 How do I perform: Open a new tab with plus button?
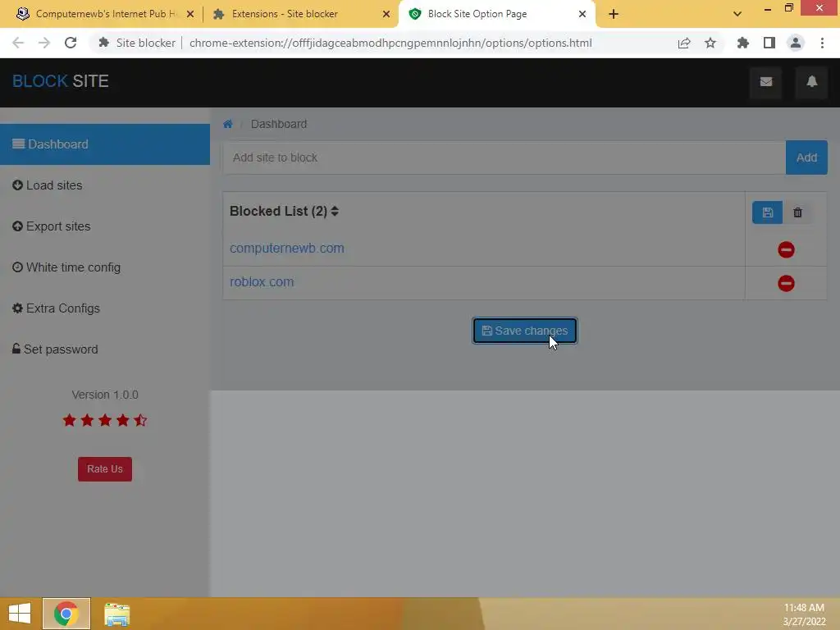click(614, 14)
